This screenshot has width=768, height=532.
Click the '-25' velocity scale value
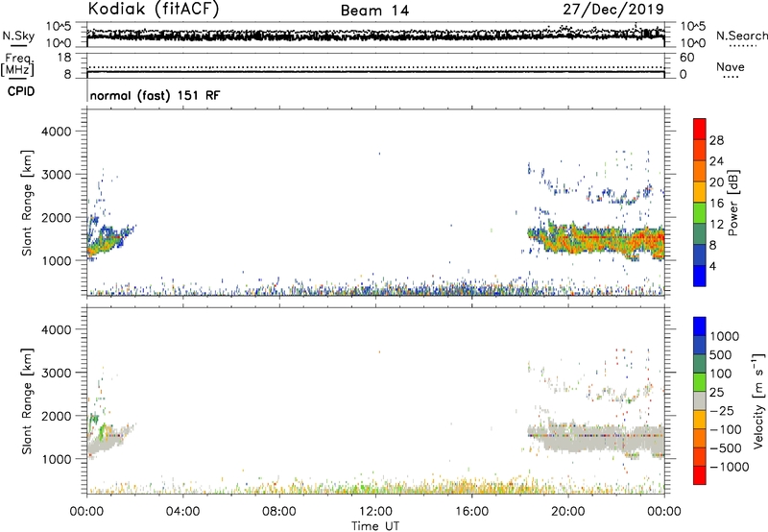722,410
